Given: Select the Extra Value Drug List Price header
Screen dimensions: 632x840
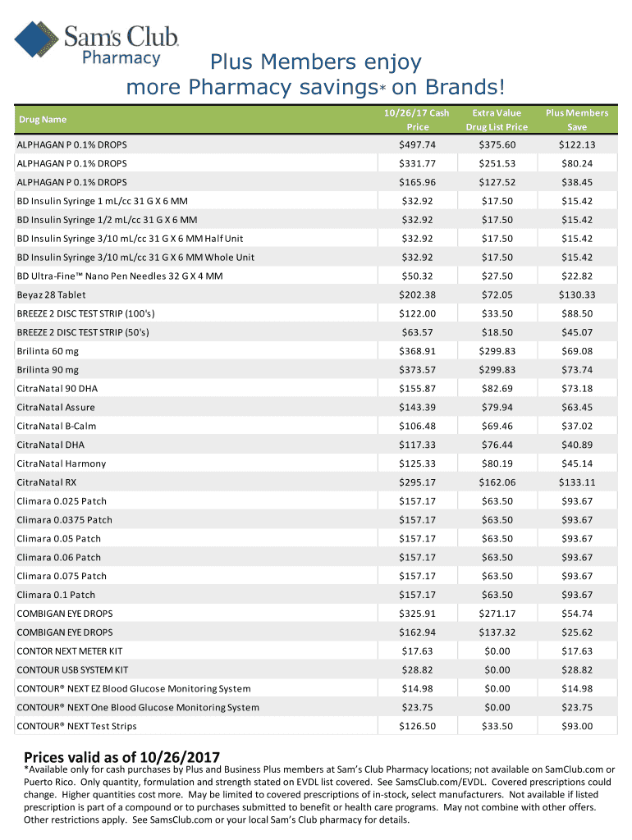Looking at the screenshot, I should coord(497,120).
